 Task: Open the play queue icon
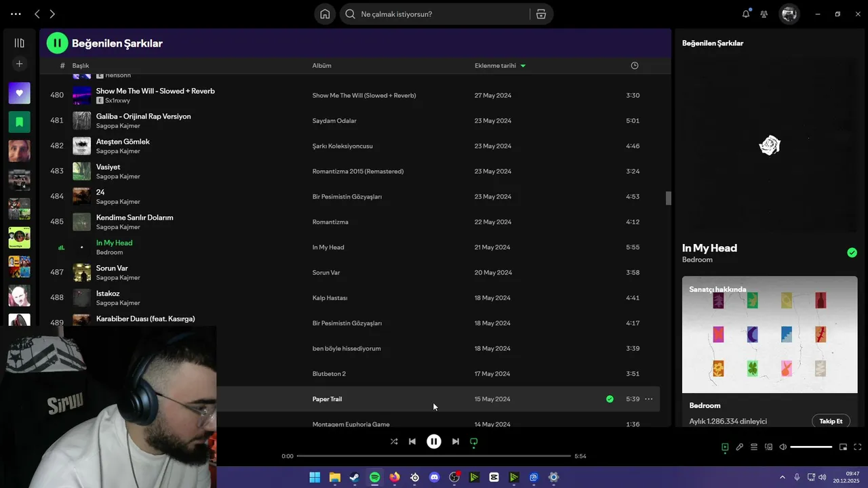point(754,447)
